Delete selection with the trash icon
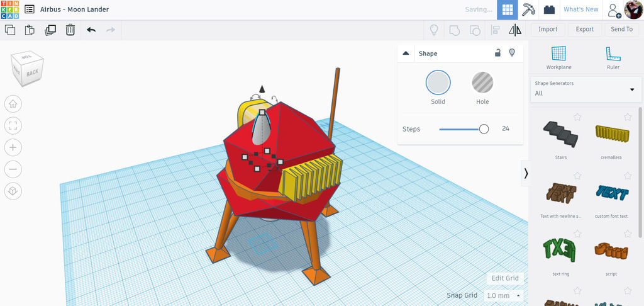Image resolution: width=644 pixels, height=306 pixels. (70, 30)
